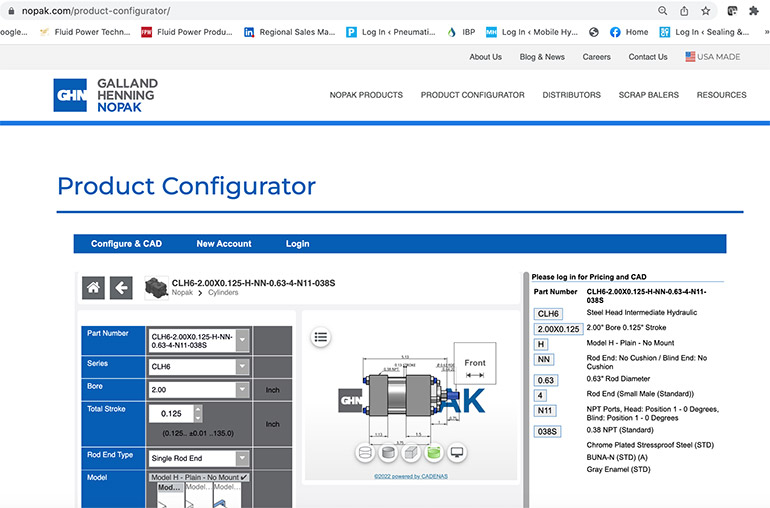Open the Blog & News link
This screenshot has width=770, height=508.
(542, 57)
